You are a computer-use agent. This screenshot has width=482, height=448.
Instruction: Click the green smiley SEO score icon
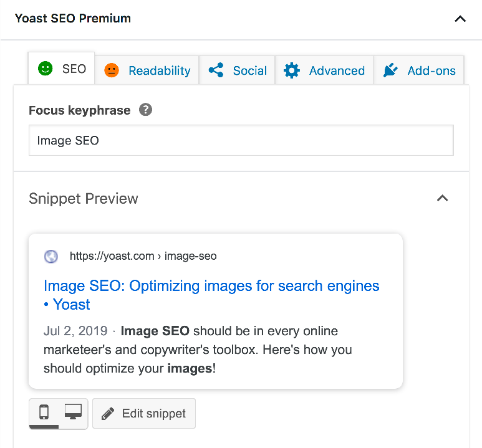pos(45,69)
